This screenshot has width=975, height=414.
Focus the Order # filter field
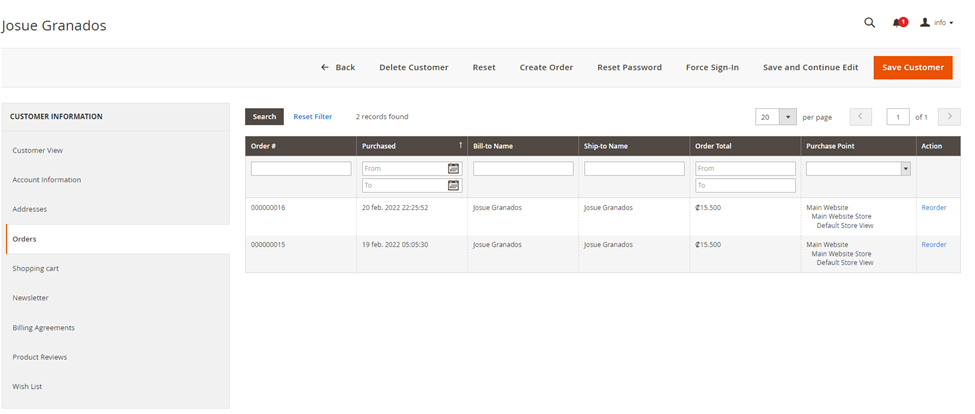301,168
